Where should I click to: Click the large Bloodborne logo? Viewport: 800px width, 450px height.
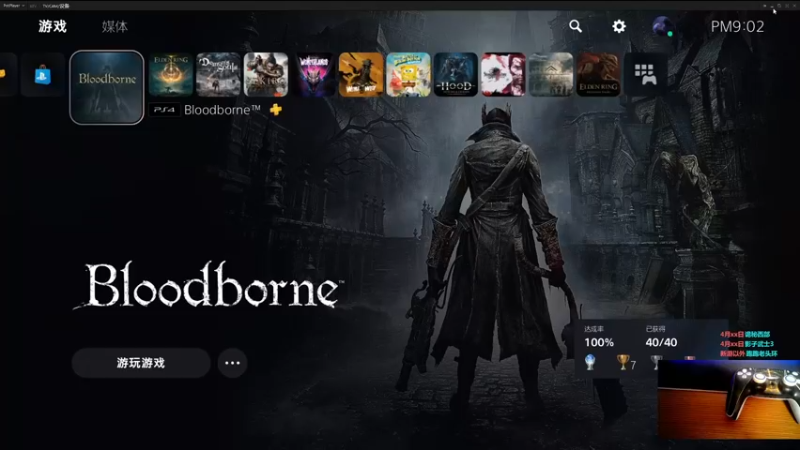tap(210, 285)
